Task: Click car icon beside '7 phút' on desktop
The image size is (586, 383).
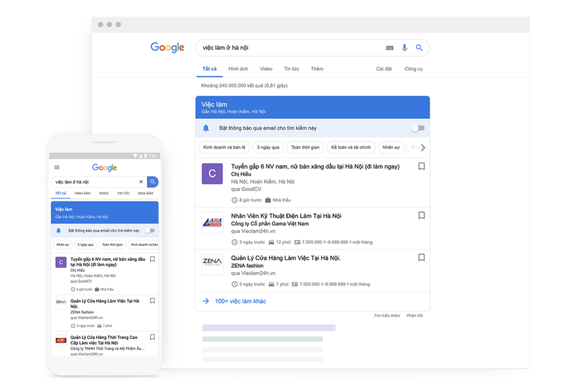Action: point(271,284)
